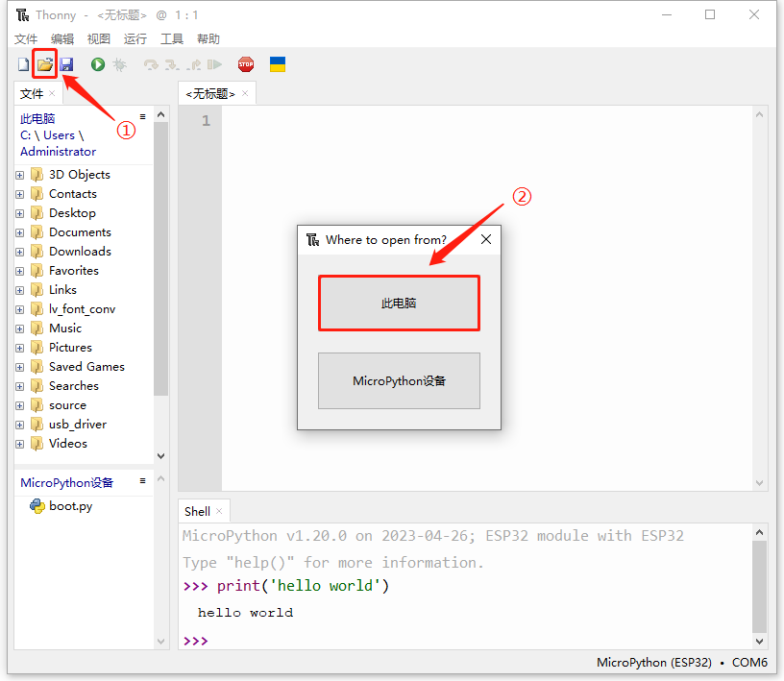Click the Resume debugging icon
Viewport: 784px width, 681px height.
[x=214, y=64]
